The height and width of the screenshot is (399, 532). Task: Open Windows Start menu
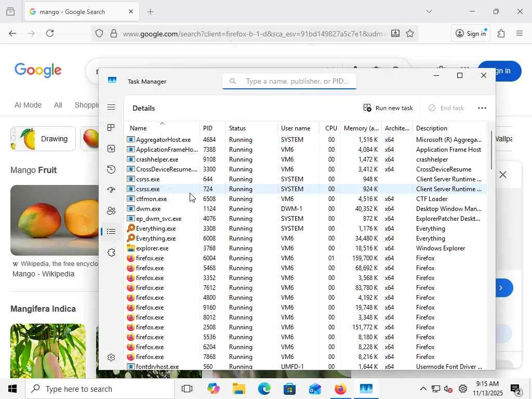[x=12, y=389]
